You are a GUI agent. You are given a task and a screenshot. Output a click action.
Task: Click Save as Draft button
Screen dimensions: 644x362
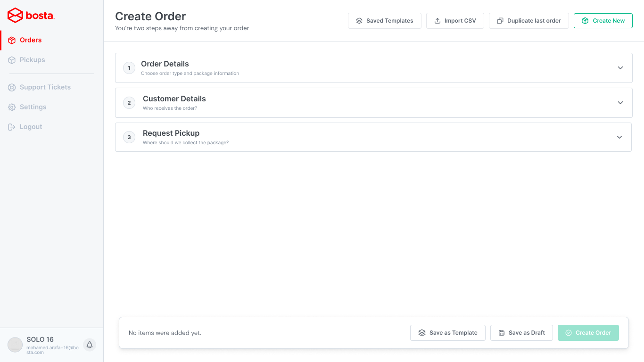pyautogui.click(x=521, y=333)
